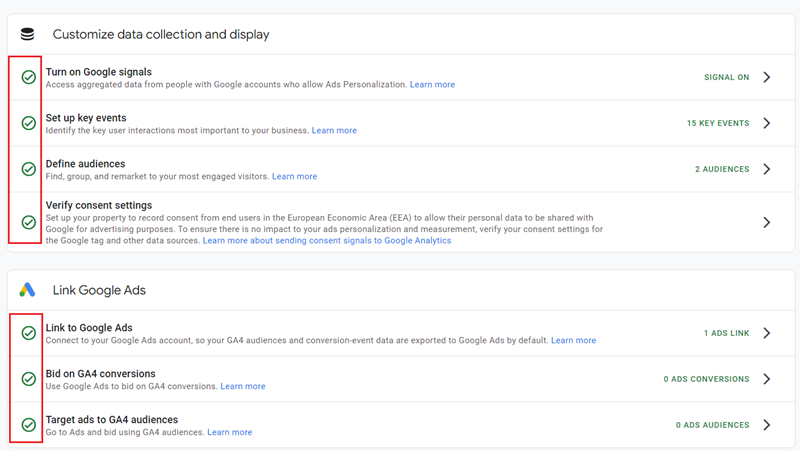Expand the Bid on GA4 conversions row arrow

point(767,379)
